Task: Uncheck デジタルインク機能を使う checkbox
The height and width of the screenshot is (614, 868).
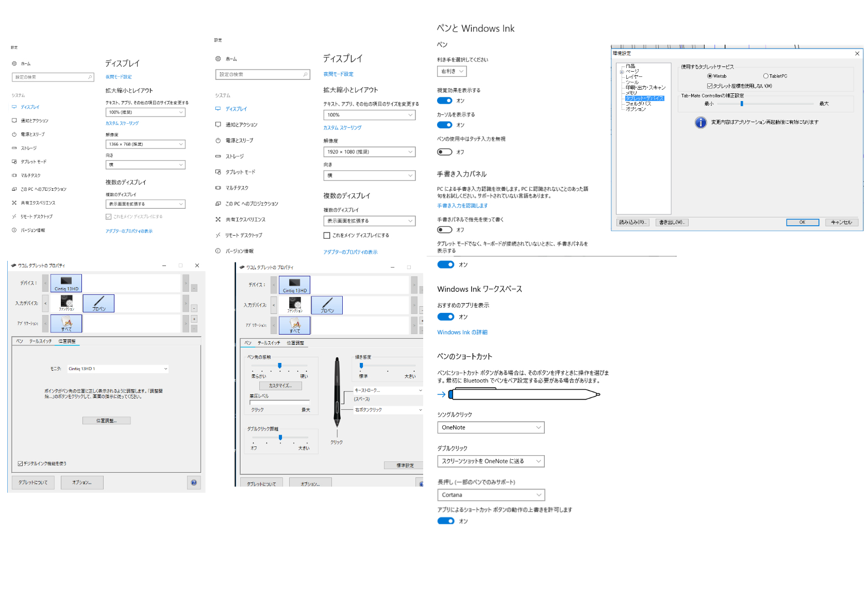Action: (x=20, y=463)
